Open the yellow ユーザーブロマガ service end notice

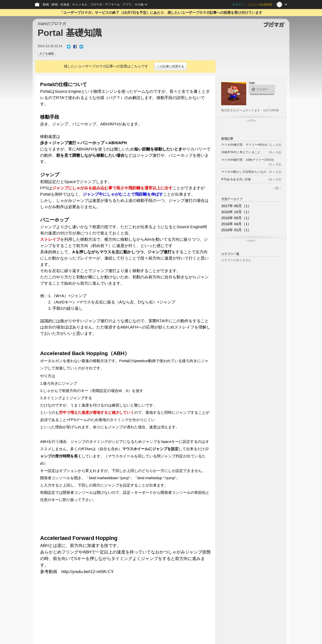click(x=161, y=13)
